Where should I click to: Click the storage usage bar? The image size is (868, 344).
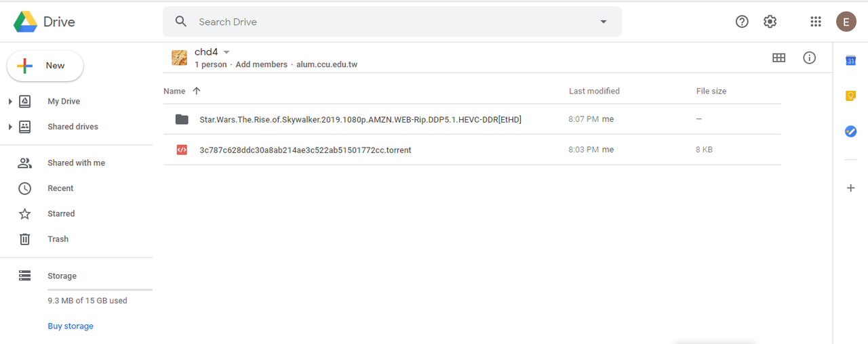click(x=100, y=290)
